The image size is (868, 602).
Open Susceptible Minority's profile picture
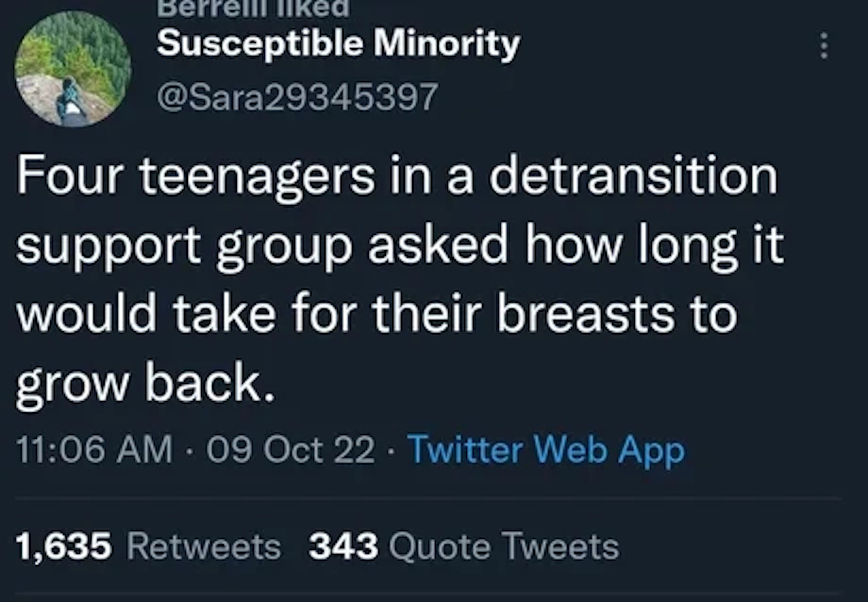pyautogui.click(x=73, y=69)
